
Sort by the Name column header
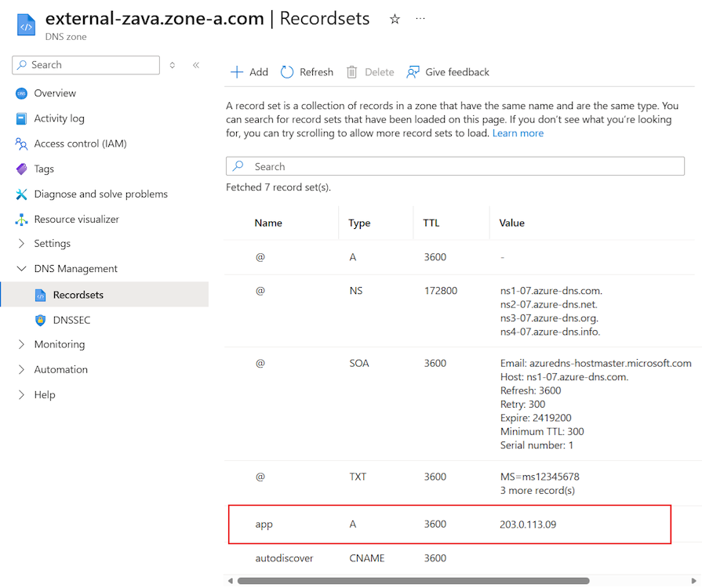(268, 223)
